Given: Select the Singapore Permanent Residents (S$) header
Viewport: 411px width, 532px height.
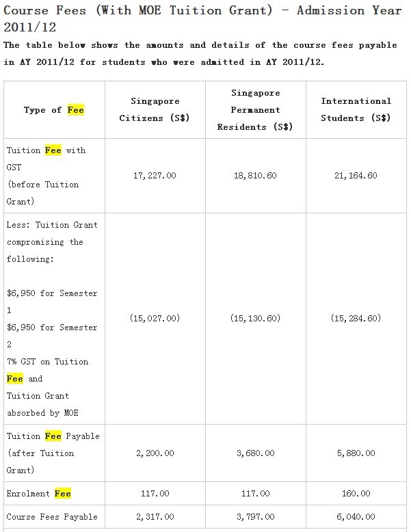Looking at the screenshot, I should coord(255,109).
